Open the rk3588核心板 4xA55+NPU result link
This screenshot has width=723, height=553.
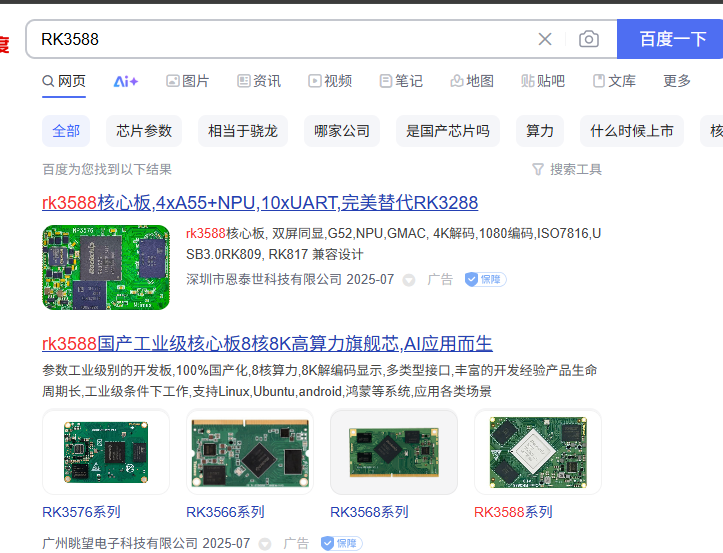(260, 203)
